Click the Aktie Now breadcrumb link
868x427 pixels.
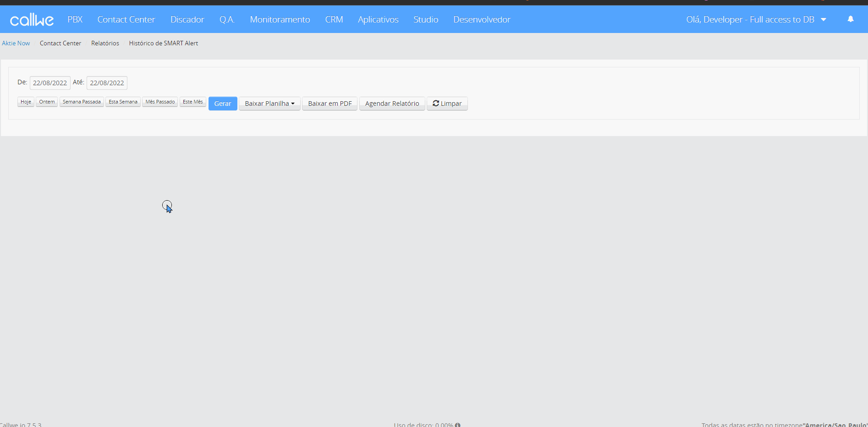tap(16, 43)
